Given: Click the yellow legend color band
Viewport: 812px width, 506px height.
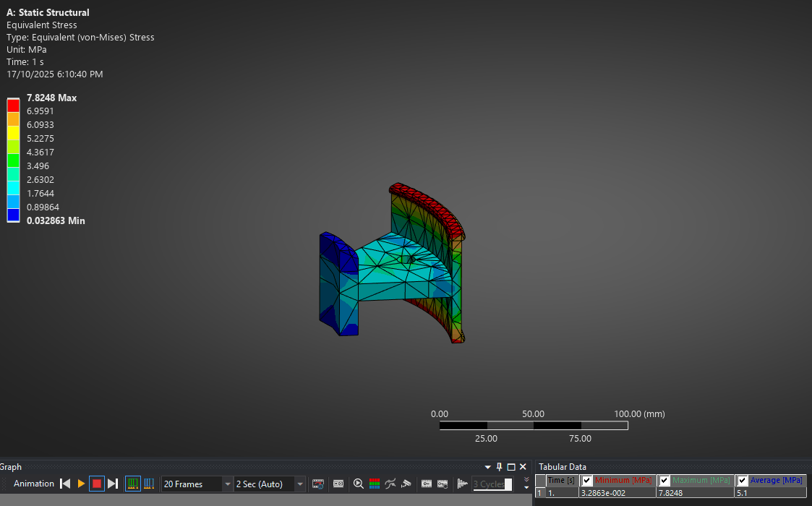Looking at the screenshot, I should point(13,133).
